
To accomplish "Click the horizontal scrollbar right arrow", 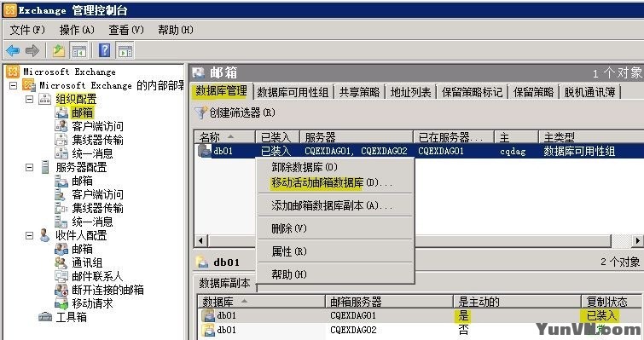I will coord(638,241).
